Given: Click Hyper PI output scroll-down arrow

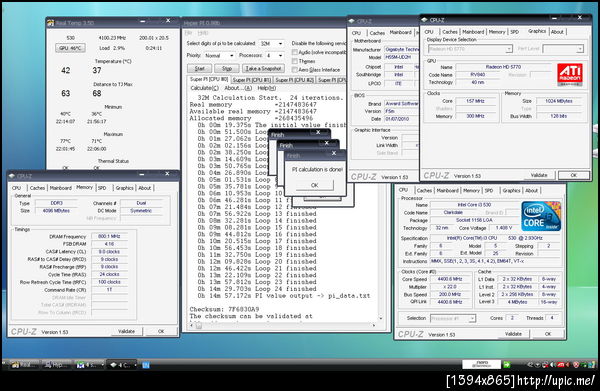Looking at the screenshot, I should point(380,318).
